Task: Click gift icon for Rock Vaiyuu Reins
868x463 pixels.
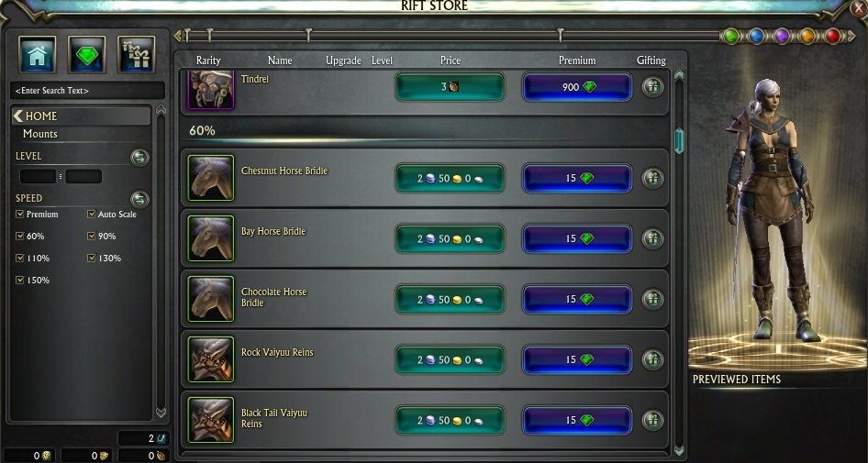Action: [x=652, y=359]
